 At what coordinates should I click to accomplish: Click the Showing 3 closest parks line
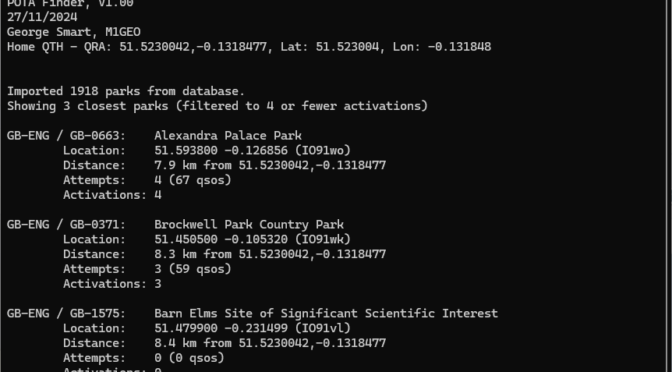[217, 106]
